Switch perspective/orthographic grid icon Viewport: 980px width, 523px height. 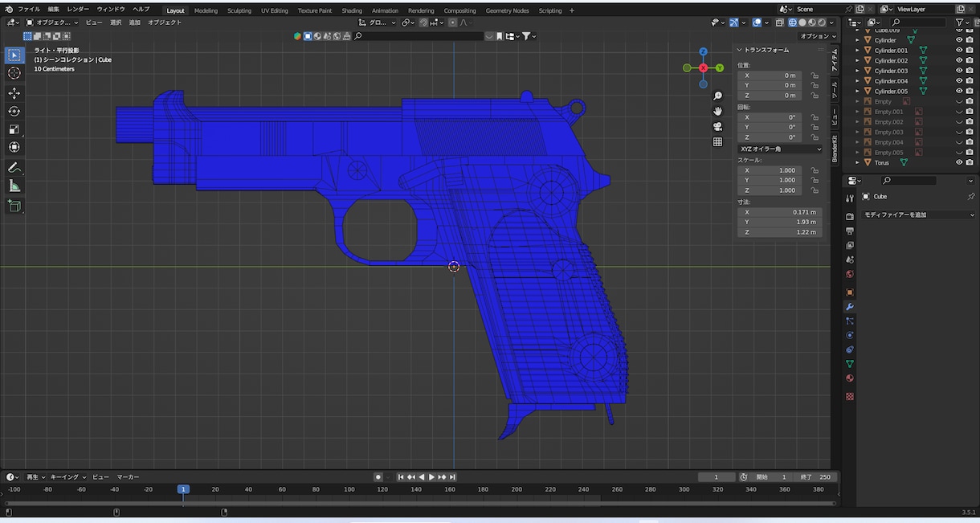click(x=717, y=141)
